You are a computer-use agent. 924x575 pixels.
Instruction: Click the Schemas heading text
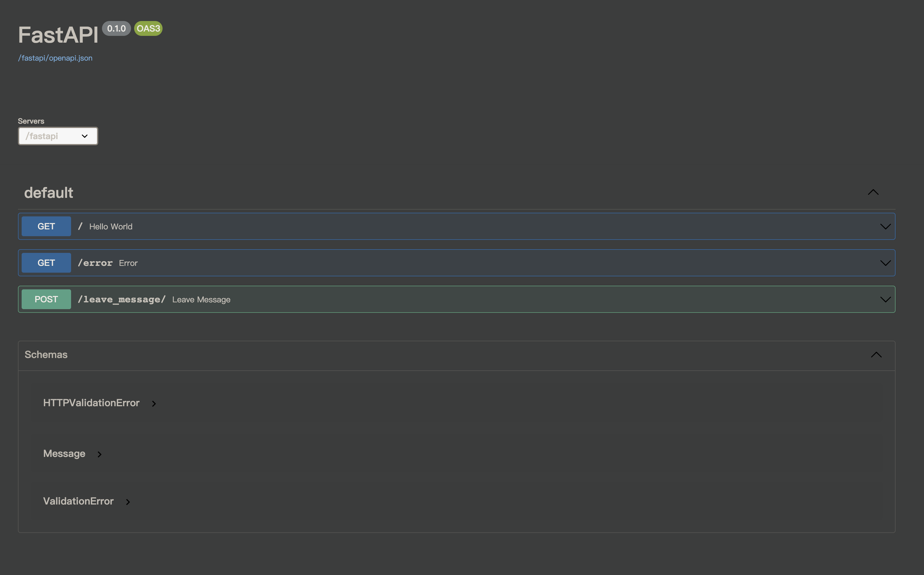(x=46, y=355)
